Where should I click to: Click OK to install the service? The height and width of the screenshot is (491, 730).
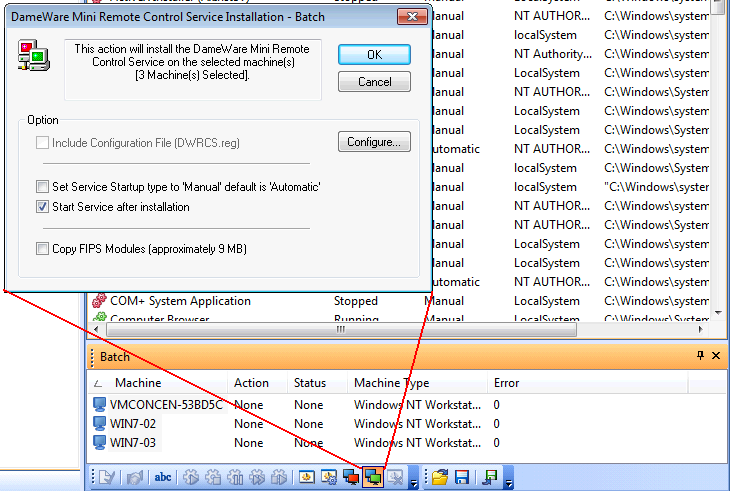[x=374, y=55]
